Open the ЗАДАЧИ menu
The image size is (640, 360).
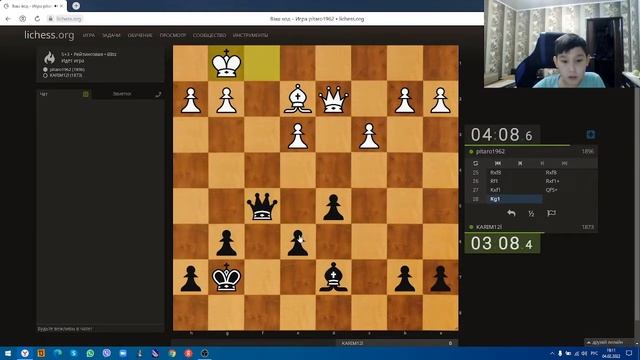111,36
